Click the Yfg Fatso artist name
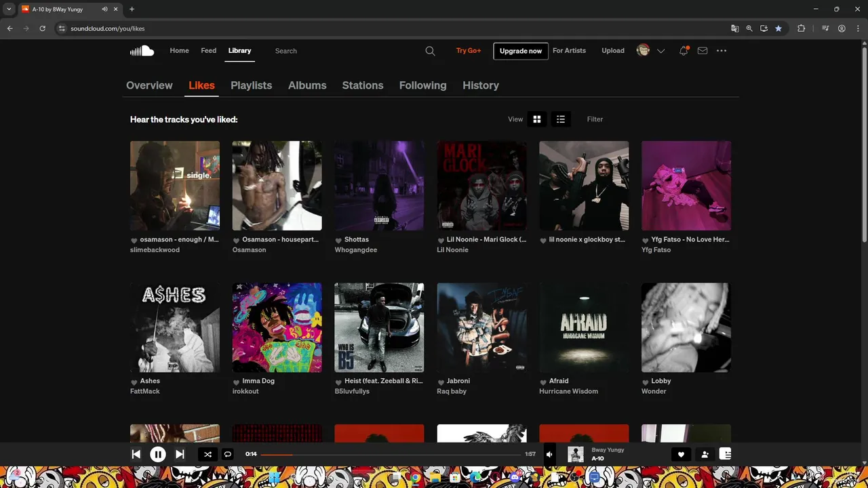868x488 pixels. [x=656, y=249]
